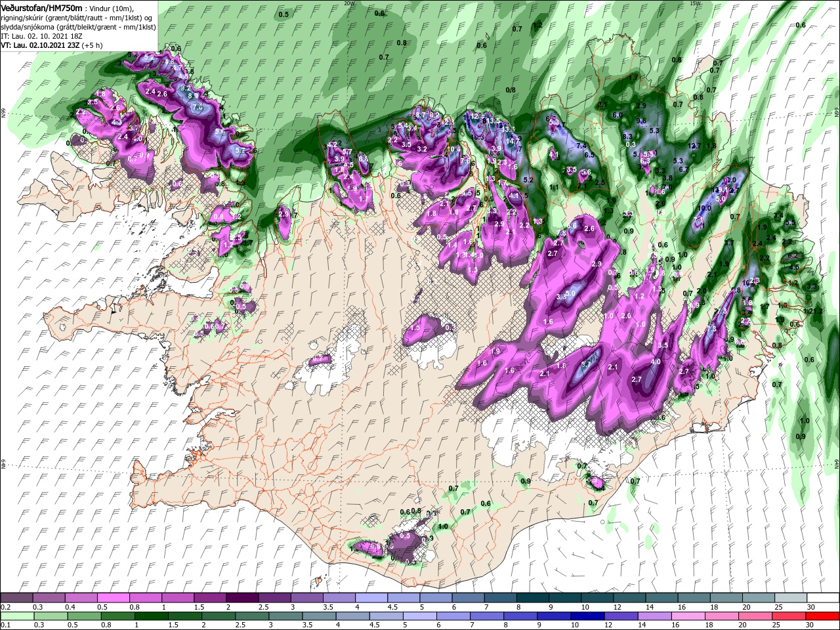Screen dimensions: 840x630
Task: Click the '6.0' precipitation value on the map
Action: pos(618,115)
